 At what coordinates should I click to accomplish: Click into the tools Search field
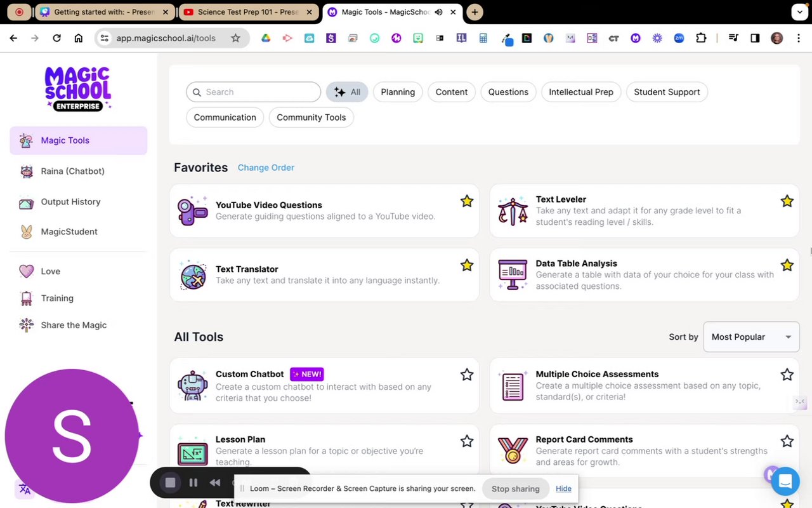254,92
